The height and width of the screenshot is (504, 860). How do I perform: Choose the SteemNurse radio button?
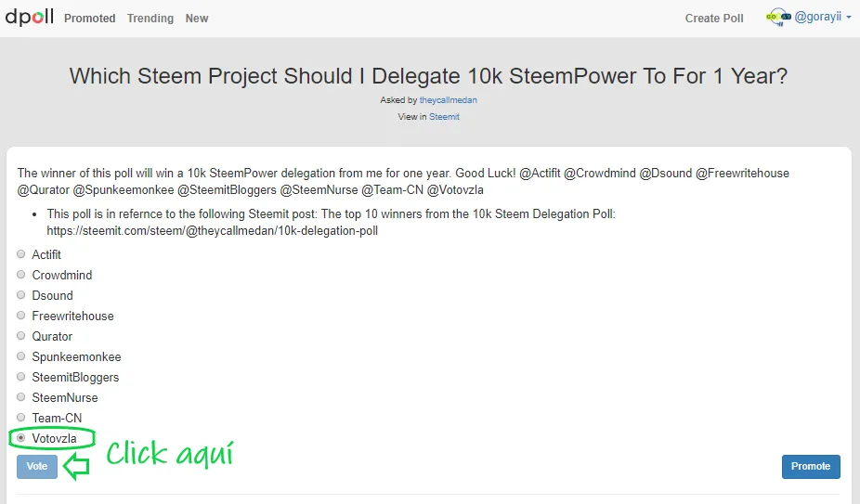pyautogui.click(x=20, y=397)
